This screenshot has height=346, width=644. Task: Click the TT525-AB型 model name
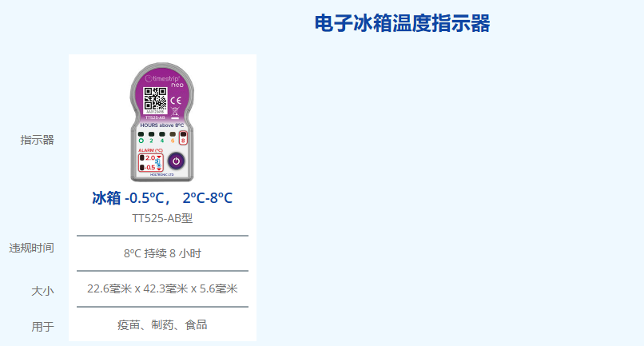[x=162, y=218]
